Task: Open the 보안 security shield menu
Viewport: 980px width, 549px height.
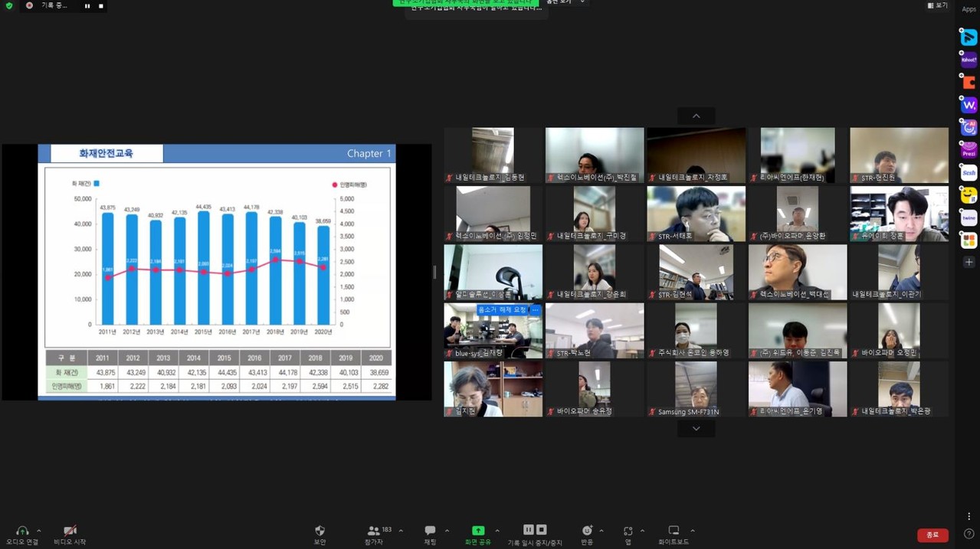Action: click(x=320, y=535)
